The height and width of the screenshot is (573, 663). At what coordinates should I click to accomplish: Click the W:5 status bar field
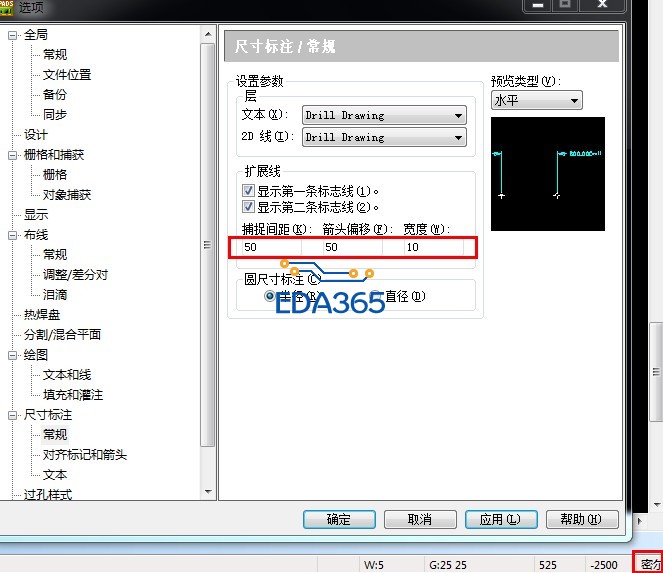[374, 565]
